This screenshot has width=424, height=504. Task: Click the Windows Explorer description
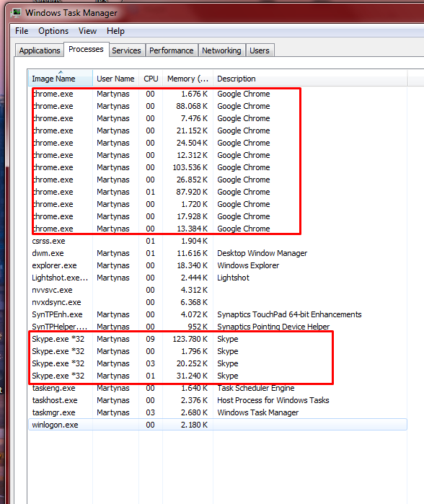tap(248, 265)
